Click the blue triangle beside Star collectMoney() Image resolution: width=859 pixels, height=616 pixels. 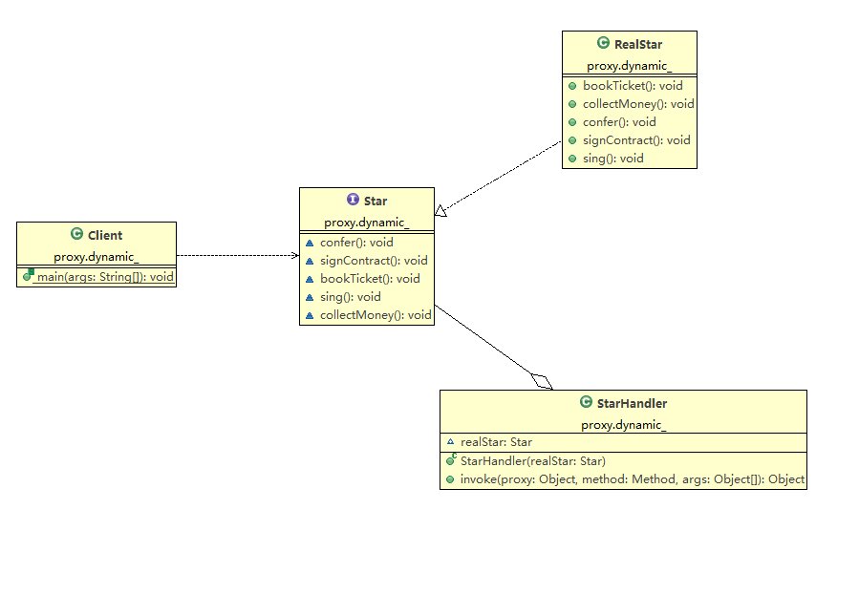click(x=310, y=315)
